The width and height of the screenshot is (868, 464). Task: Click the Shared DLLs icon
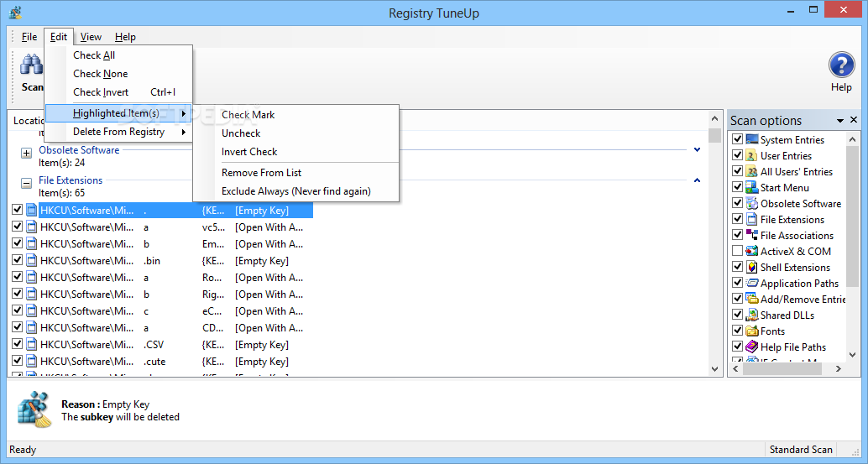coord(752,315)
